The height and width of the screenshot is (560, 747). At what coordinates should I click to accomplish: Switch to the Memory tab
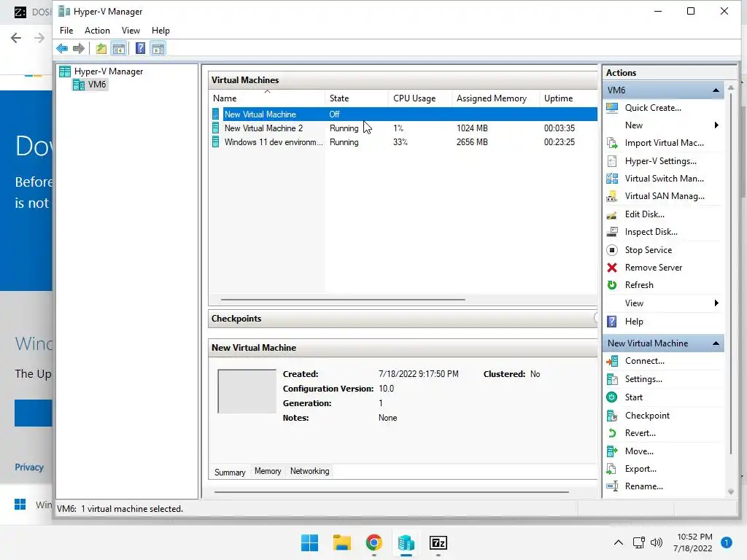click(x=268, y=471)
